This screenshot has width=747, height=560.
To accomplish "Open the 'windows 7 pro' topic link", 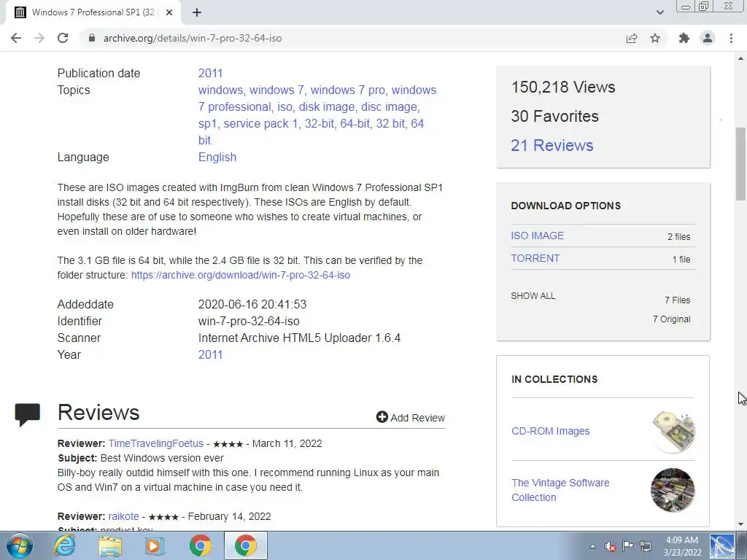I will [x=348, y=90].
